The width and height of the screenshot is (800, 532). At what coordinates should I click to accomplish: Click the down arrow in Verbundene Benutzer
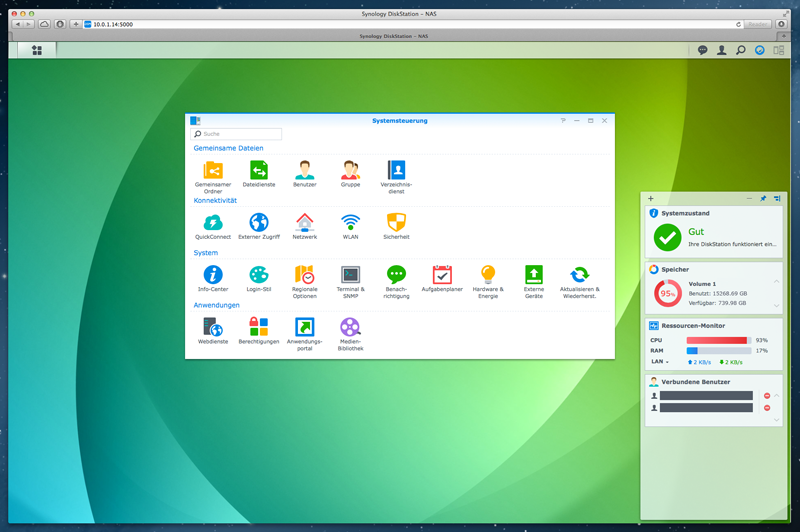(x=776, y=420)
